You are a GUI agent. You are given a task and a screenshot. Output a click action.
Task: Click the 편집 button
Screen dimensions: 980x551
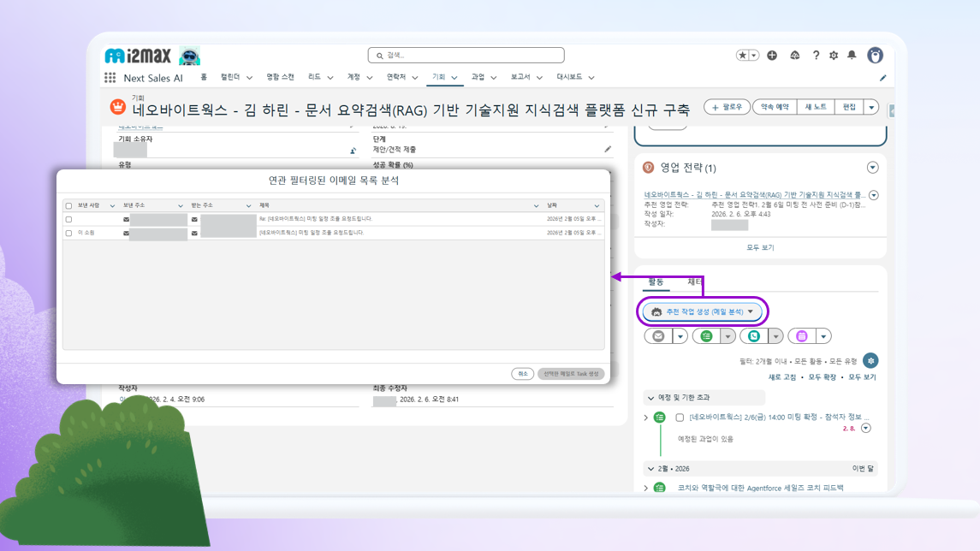coord(849,107)
